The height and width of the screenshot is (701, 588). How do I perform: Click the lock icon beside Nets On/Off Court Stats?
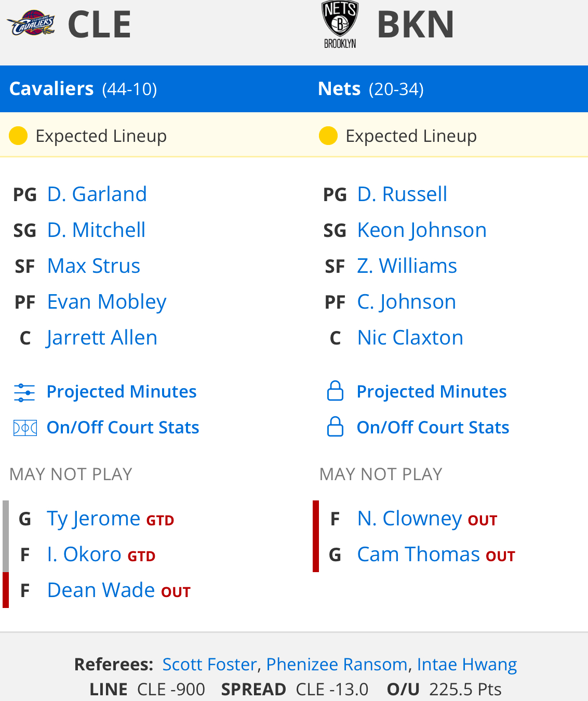tap(335, 427)
